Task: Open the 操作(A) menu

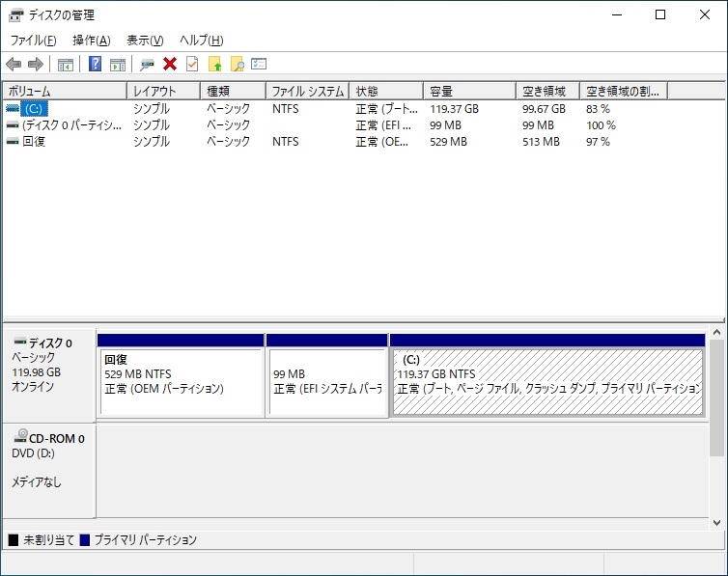Action: 92,41
